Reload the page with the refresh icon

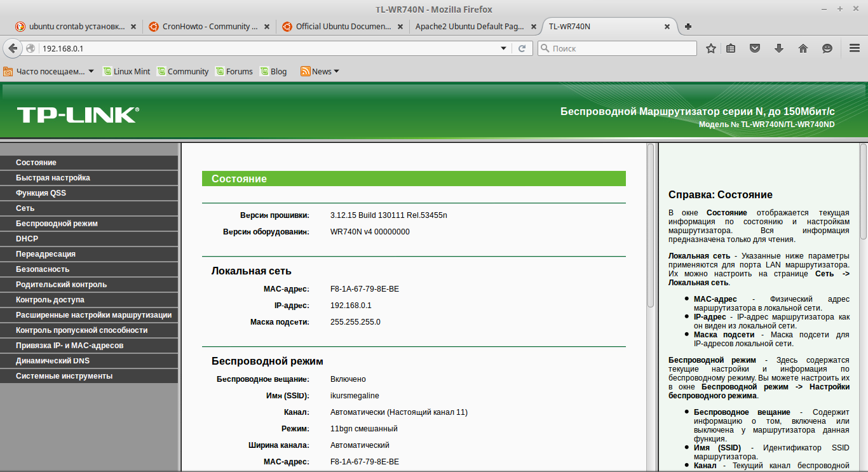pyautogui.click(x=522, y=48)
